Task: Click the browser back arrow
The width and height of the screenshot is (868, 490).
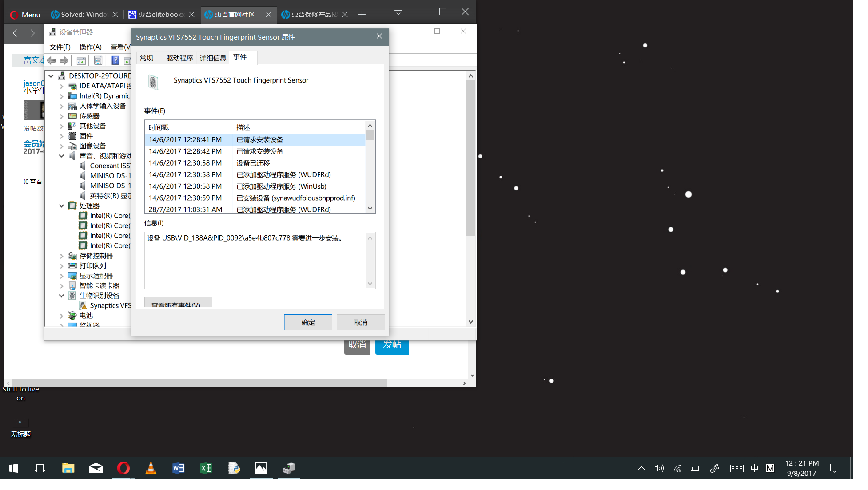Action: point(15,33)
